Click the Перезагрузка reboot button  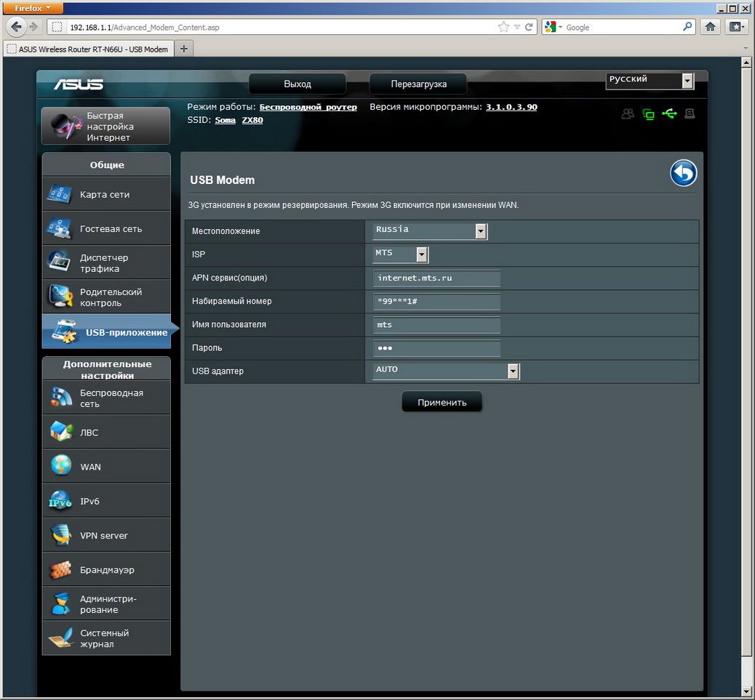point(418,84)
